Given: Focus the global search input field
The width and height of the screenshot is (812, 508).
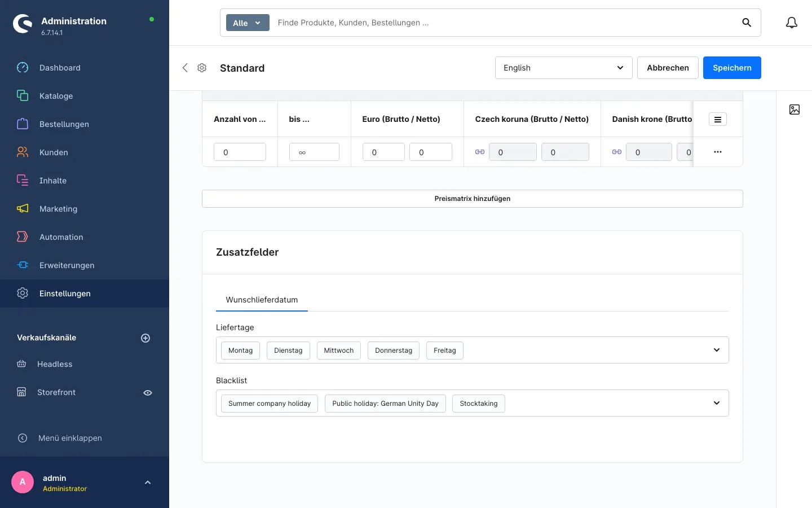Looking at the screenshot, I should tap(505, 23).
